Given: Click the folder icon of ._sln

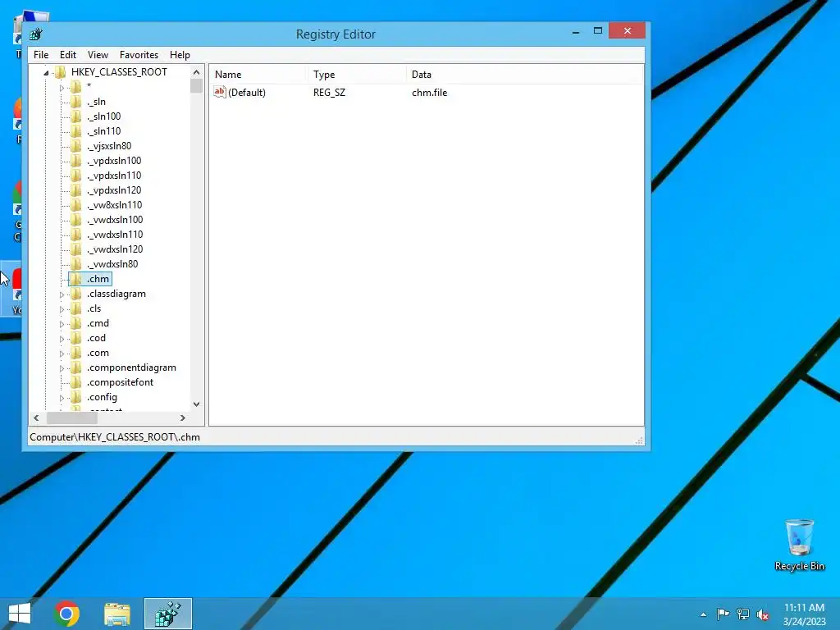Looking at the screenshot, I should (76, 102).
